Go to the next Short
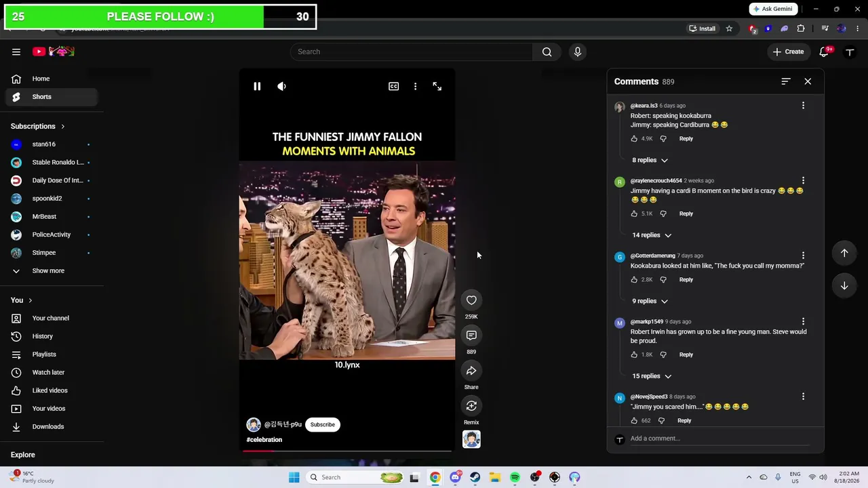The width and height of the screenshot is (868, 488). [x=844, y=285]
